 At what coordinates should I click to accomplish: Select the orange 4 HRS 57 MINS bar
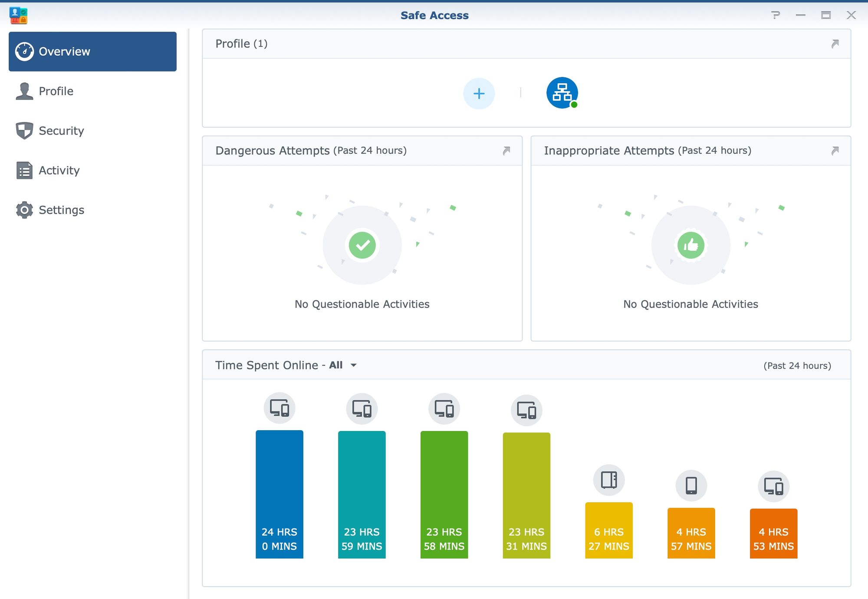point(691,533)
